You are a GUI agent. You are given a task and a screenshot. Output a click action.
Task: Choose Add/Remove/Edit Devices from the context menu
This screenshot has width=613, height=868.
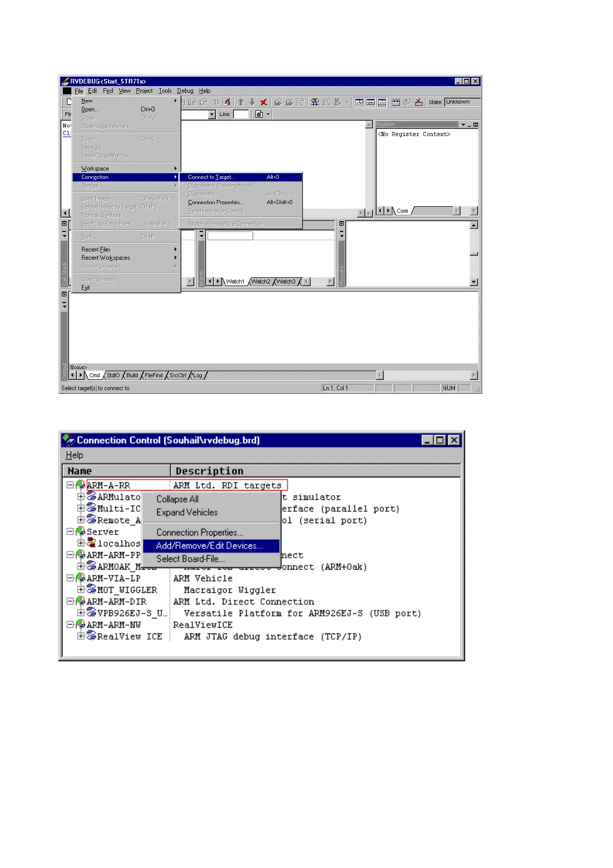(211, 546)
